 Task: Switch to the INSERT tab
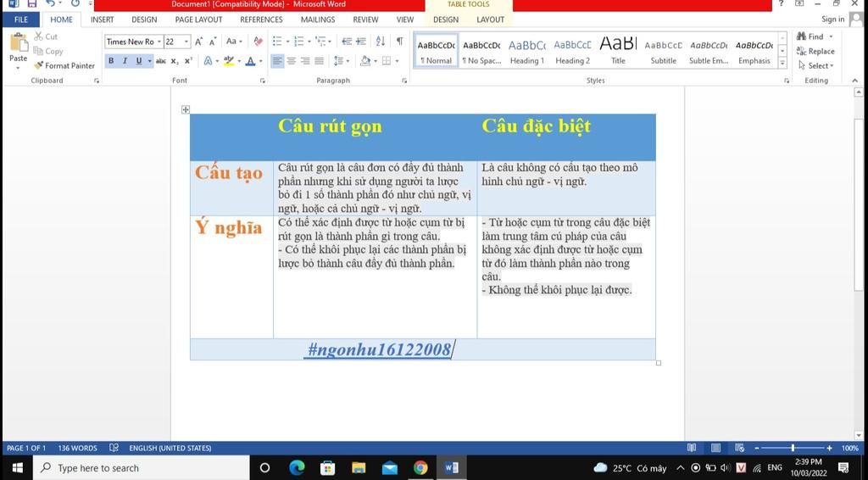point(102,20)
